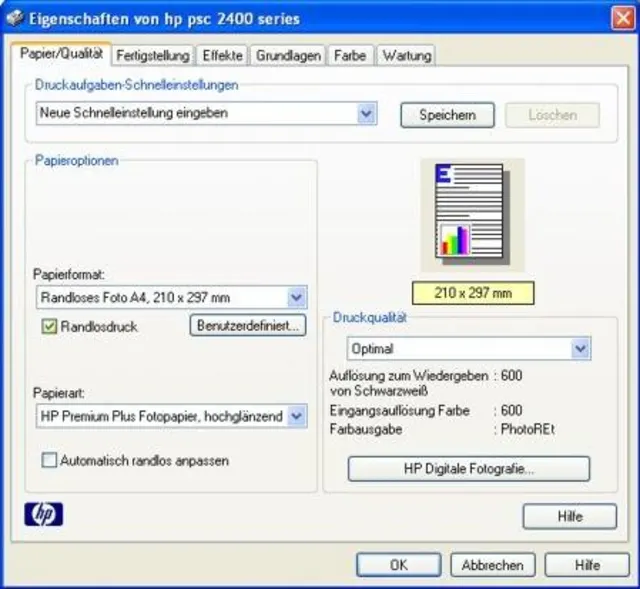Click the PhotoREt Farbausgabe value
Screen dimensions: 640x589
527,429
